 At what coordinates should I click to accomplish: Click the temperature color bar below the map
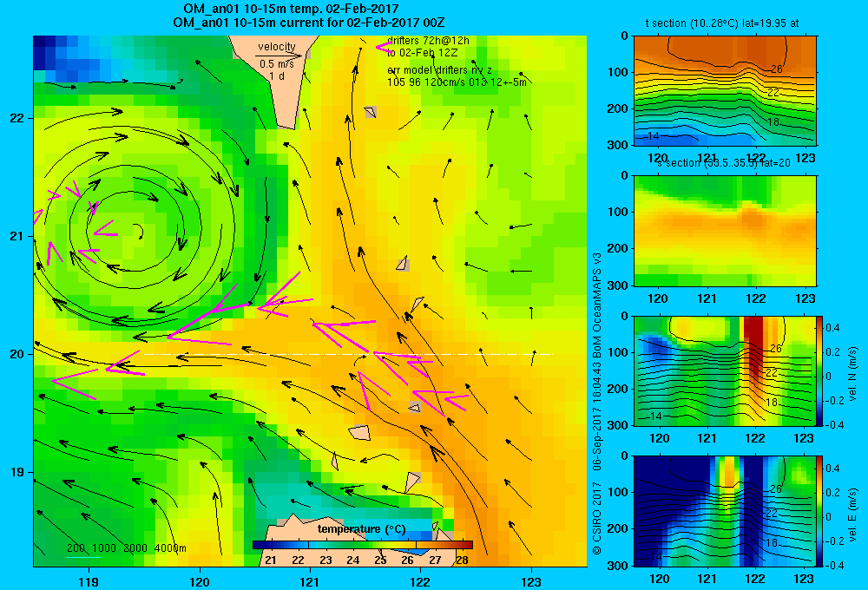(363, 545)
